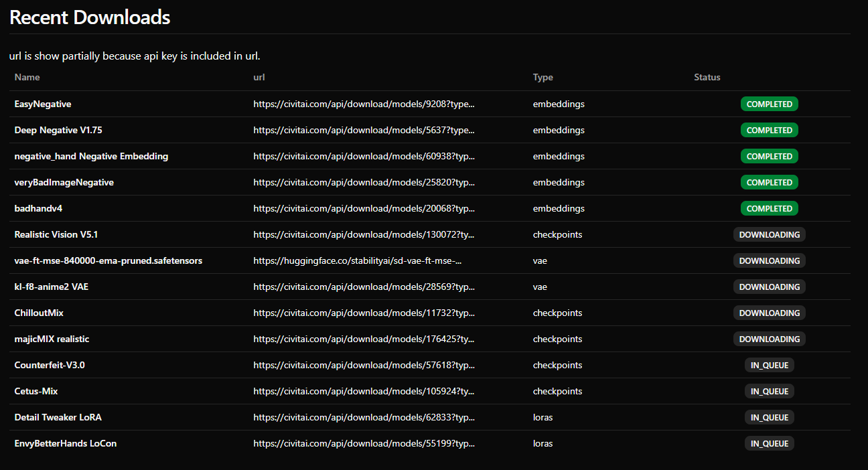This screenshot has width=868, height=470.
Task: Click the DOWNLOADING badge for Realistic Vision V5.1
Action: 769,235
